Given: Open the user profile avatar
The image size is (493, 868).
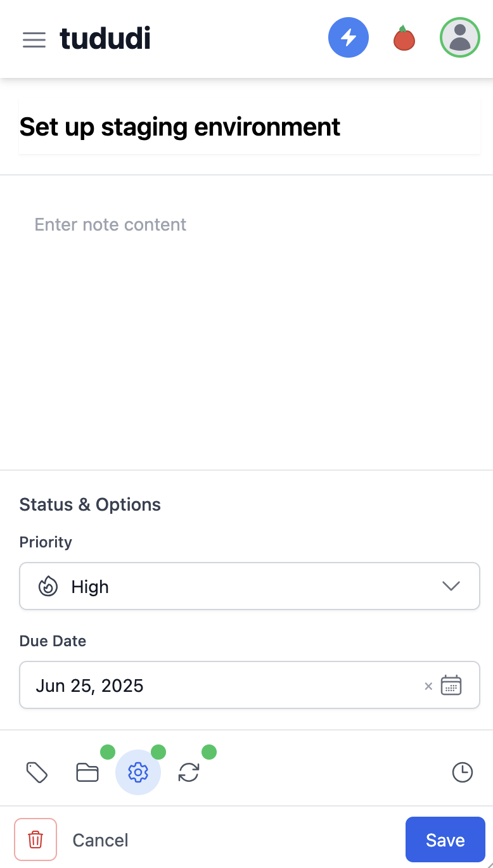Looking at the screenshot, I should click(460, 37).
